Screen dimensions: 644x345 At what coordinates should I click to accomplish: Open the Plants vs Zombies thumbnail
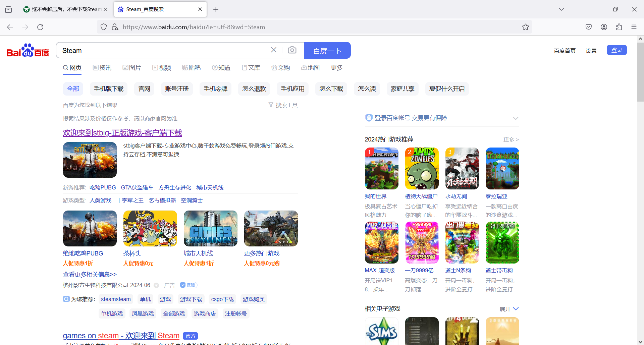click(422, 169)
